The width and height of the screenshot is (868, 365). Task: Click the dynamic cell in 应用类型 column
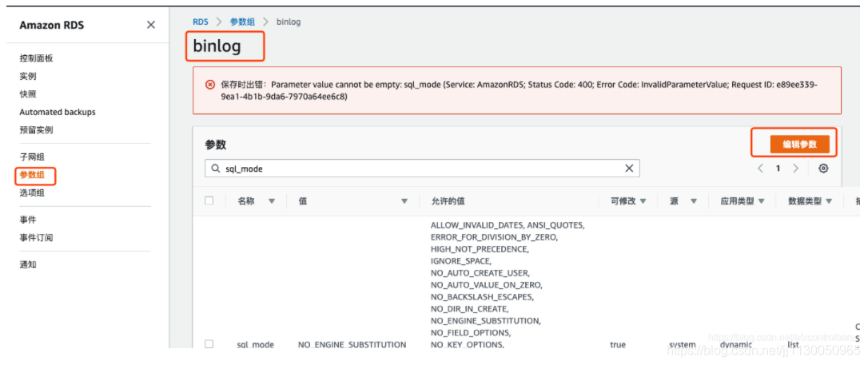point(735,344)
